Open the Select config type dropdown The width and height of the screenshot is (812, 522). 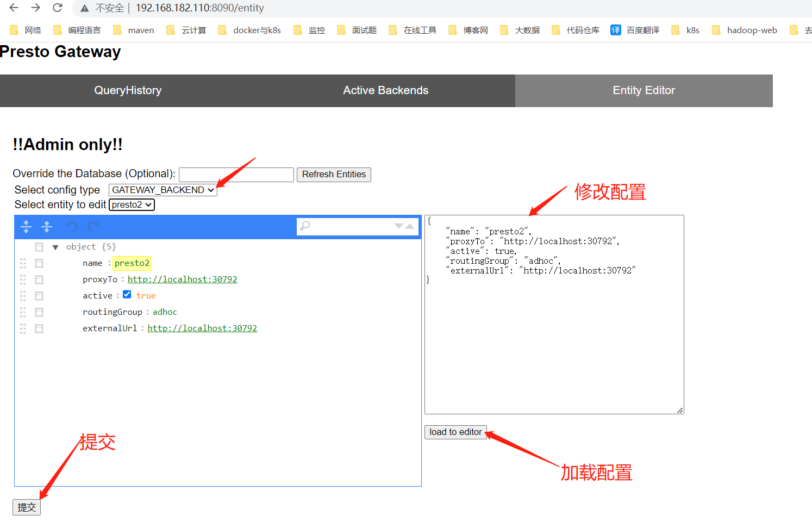point(163,190)
